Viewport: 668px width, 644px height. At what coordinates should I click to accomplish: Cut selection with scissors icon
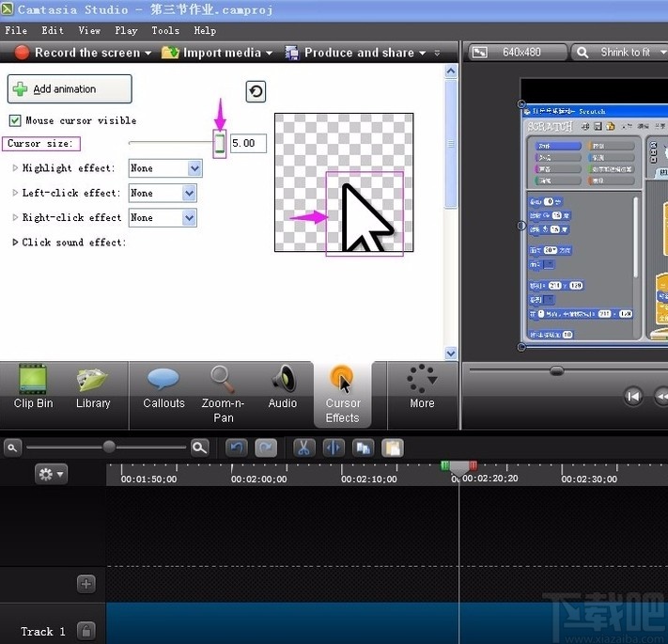coord(303,448)
